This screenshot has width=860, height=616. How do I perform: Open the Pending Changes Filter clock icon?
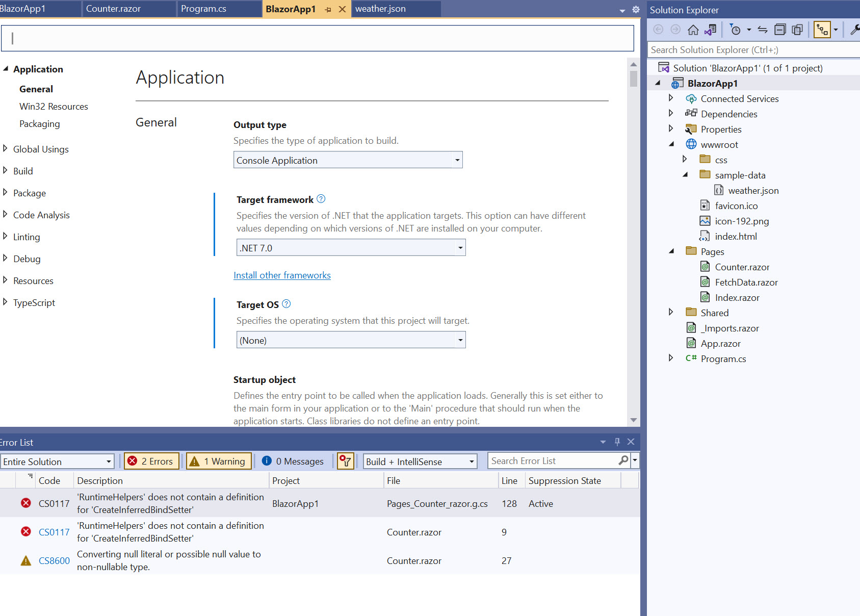pyautogui.click(x=735, y=30)
